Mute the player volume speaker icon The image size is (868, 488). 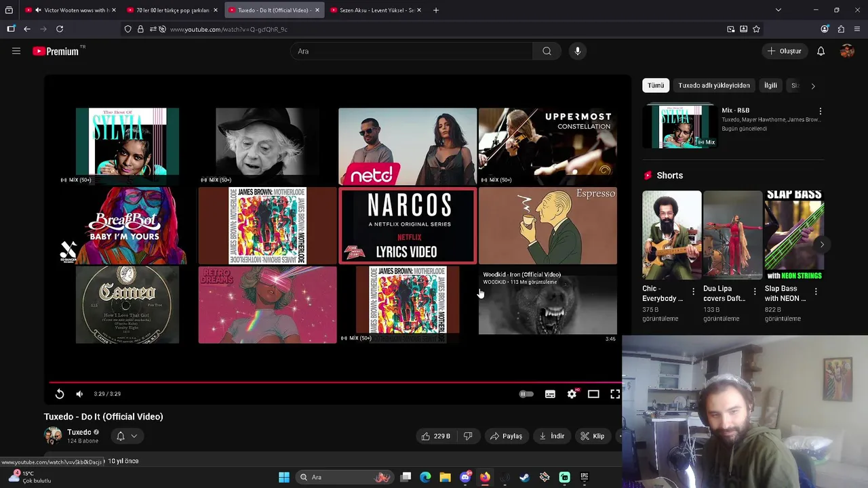(79, 394)
